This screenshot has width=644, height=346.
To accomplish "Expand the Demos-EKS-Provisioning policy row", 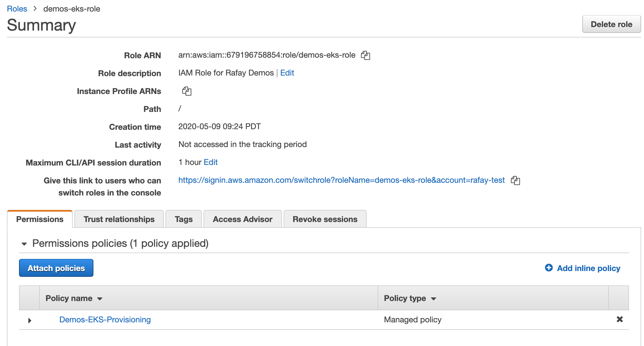I will (29, 320).
